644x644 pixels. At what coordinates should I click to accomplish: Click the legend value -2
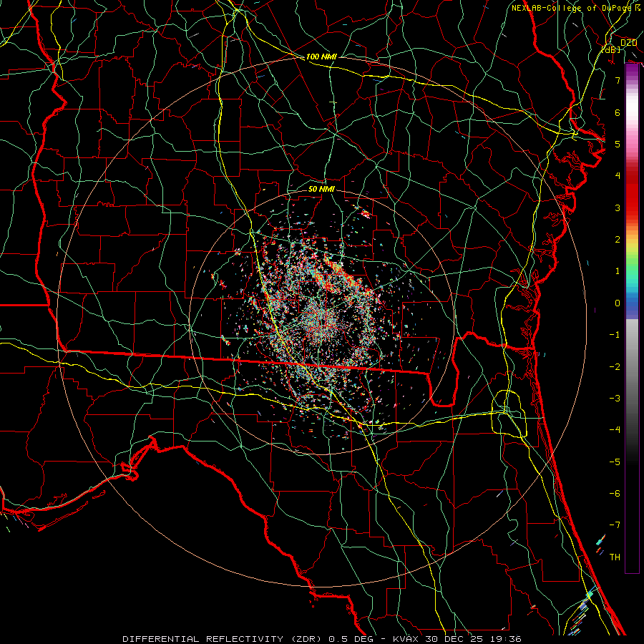615,367
